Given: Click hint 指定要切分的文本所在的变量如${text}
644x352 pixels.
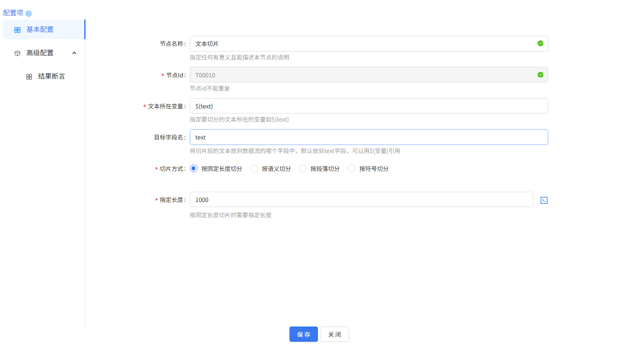Looking at the screenshot, I should coord(239,119).
